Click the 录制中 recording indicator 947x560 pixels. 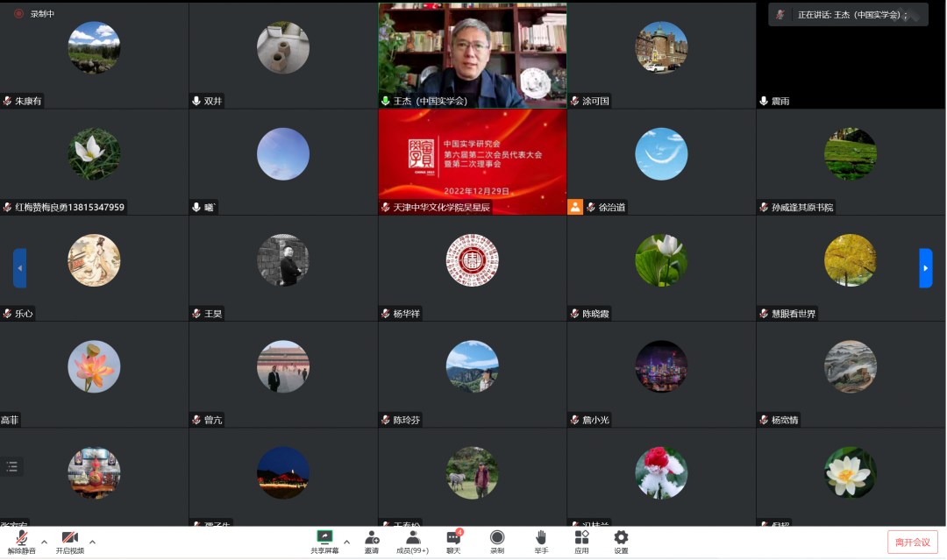tap(35, 14)
